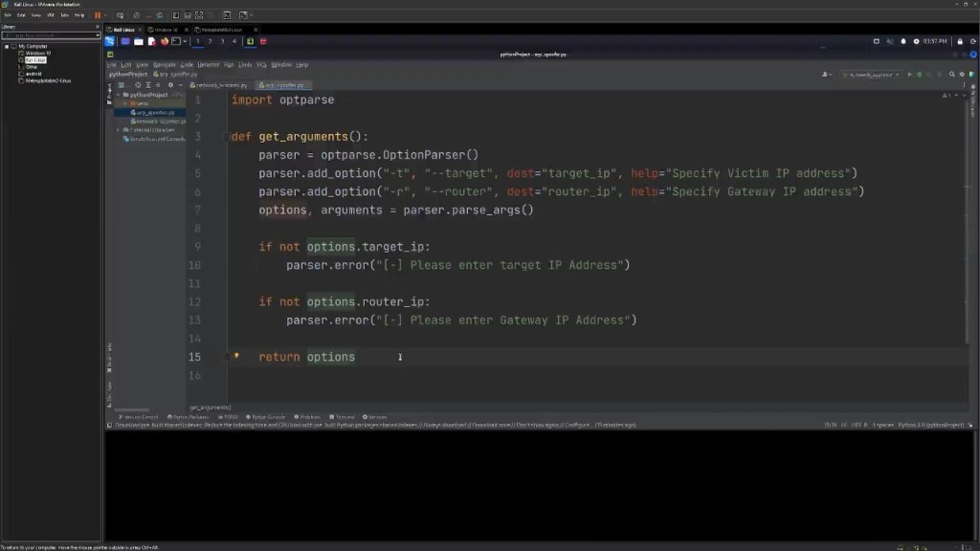Switch to workspace 4
The image size is (980, 551).
234,41
